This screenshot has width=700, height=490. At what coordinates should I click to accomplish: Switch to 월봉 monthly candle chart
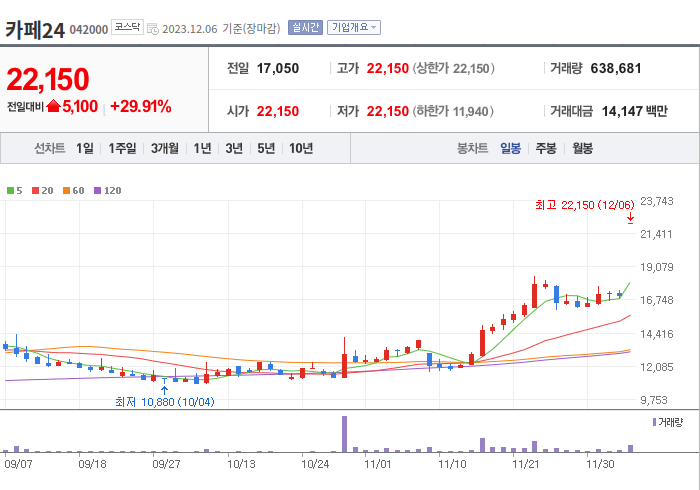(x=583, y=148)
